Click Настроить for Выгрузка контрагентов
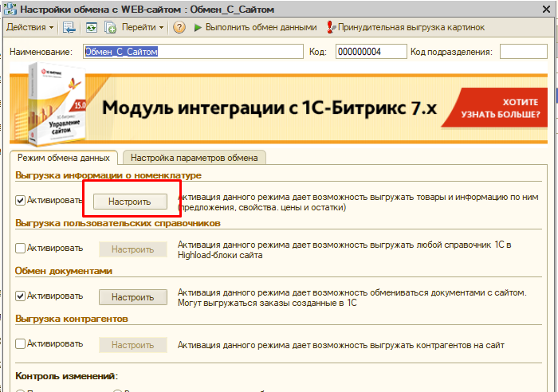Screen dimensions: 558x392 pyautogui.click(x=133, y=345)
